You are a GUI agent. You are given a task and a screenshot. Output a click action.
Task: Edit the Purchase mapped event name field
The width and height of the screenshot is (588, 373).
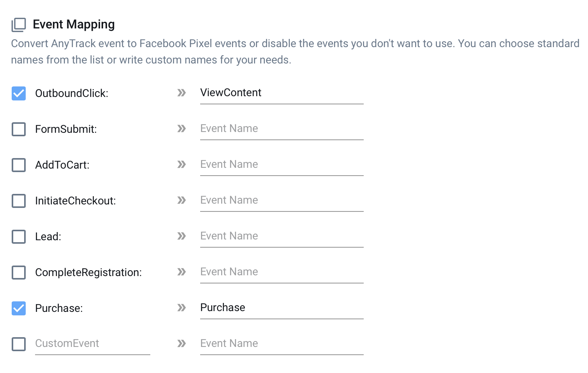(x=281, y=308)
